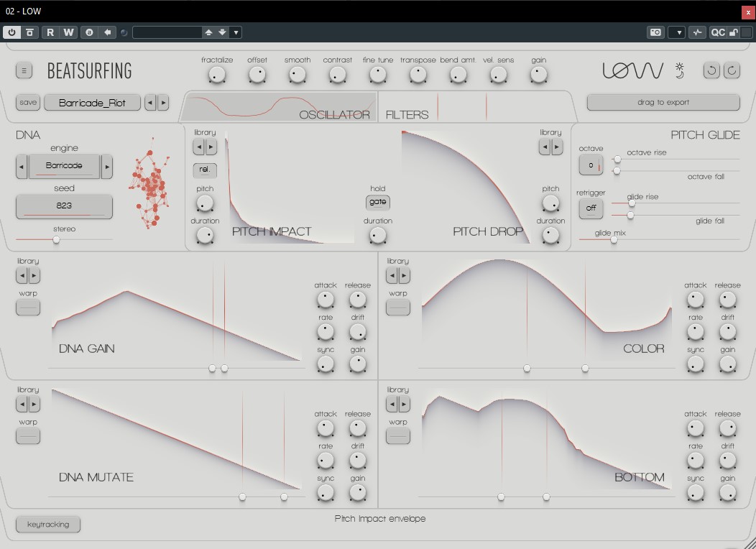Open the QC quick controls panel

718,32
